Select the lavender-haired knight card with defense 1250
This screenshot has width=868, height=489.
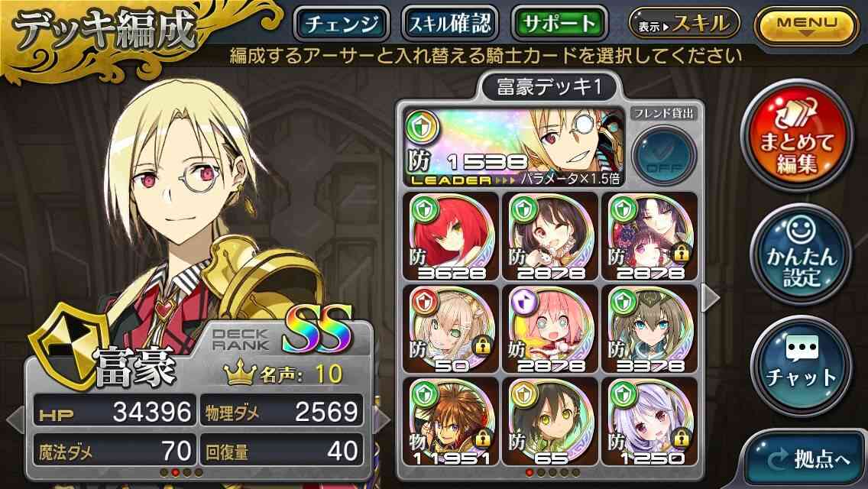click(649, 422)
